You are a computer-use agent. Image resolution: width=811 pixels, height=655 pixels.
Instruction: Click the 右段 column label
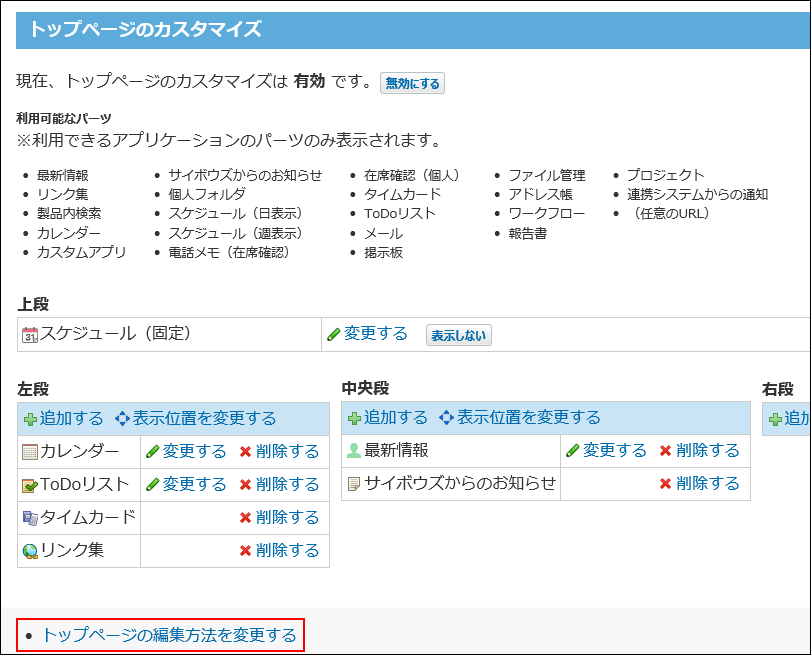tap(777, 389)
